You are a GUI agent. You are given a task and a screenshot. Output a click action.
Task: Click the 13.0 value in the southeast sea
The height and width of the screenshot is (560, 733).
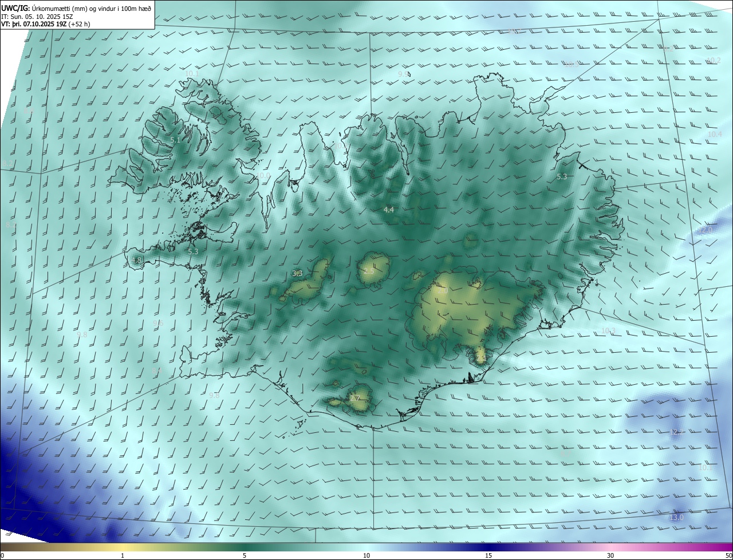[677, 517]
